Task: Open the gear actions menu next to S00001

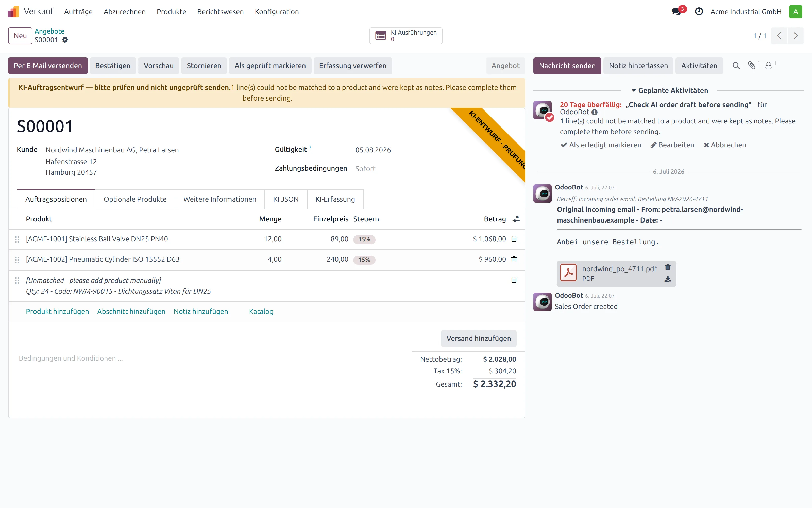Action: point(65,40)
